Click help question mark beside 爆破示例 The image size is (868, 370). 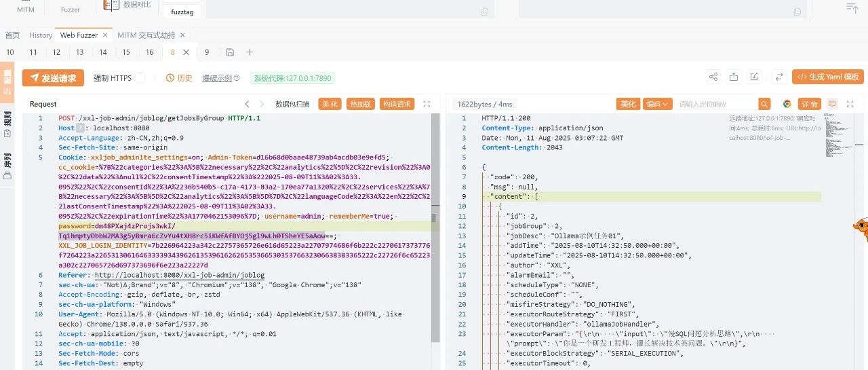pos(237,78)
